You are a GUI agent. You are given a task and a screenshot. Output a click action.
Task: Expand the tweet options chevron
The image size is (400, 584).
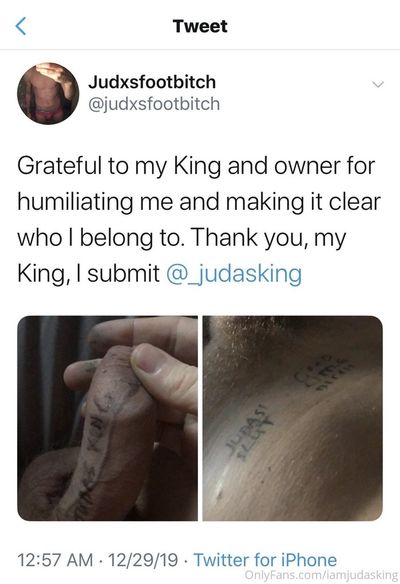(x=378, y=85)
